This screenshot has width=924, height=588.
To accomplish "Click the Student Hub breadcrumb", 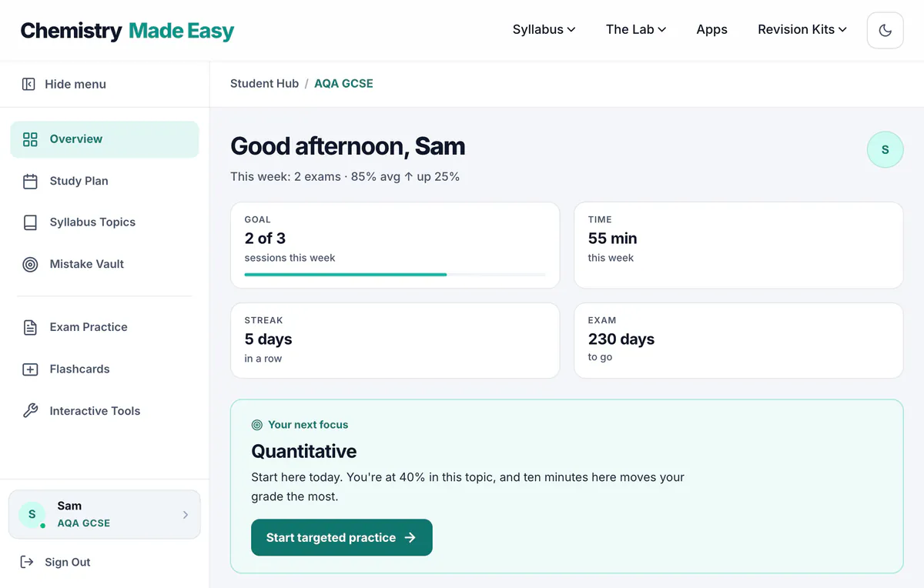I will click(264, 83).
